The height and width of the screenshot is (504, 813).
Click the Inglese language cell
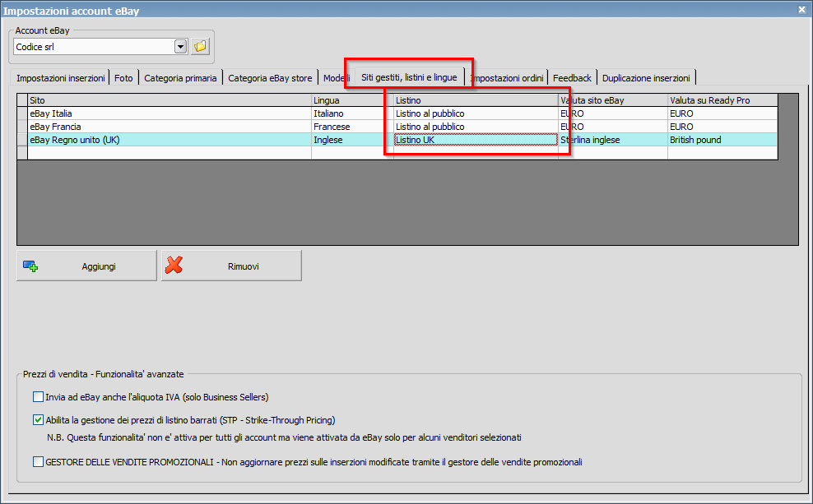tap(352, 140)
